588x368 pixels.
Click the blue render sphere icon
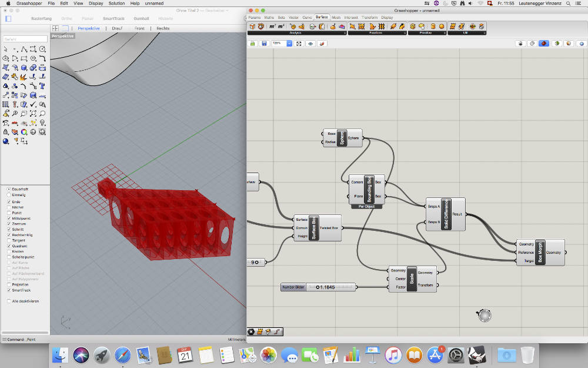point(5,141)
